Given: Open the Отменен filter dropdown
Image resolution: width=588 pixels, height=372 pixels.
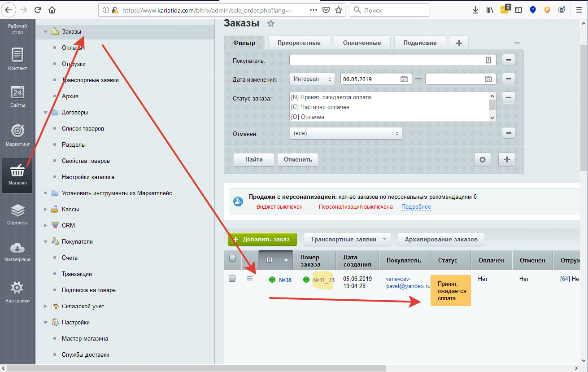Looking at the screenshot, I should pos(345,133).
